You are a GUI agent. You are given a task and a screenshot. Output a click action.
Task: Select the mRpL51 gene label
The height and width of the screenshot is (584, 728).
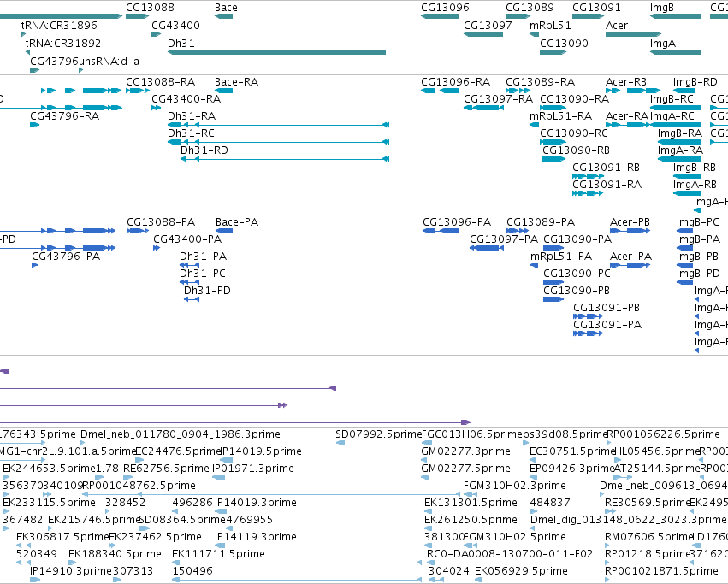550,25
